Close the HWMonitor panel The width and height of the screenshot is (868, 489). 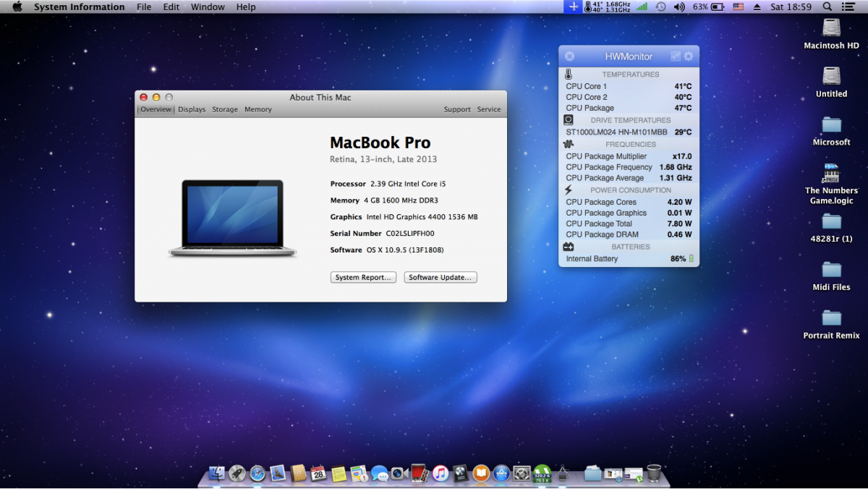click(x=570, y=56)
